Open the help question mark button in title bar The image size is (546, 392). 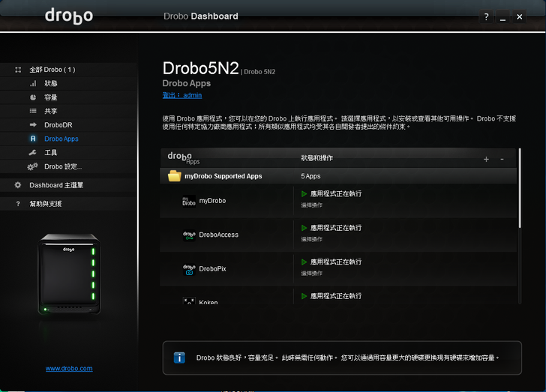tap(486, 16)
